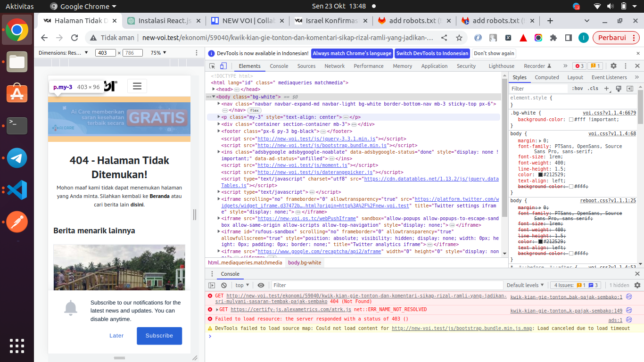644x362 pixels.
Task: Clear the console icon
Action: (224, 285)
